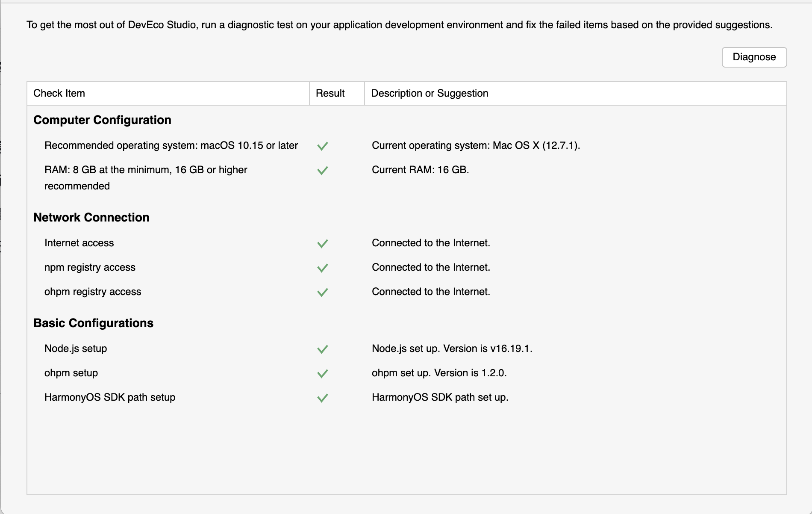Click the green checkmark for Node.js setup
The width and height of the screenshot is (812, 514).
(x=323, y=349)
